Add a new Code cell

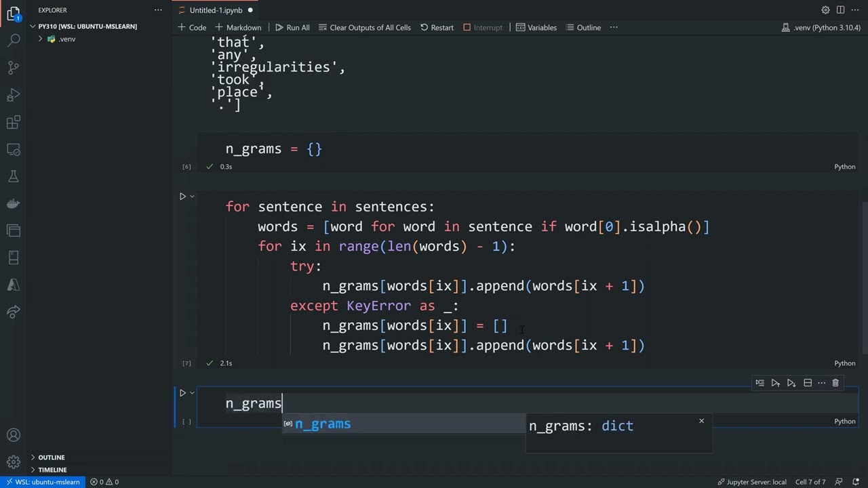click(192, 28)
